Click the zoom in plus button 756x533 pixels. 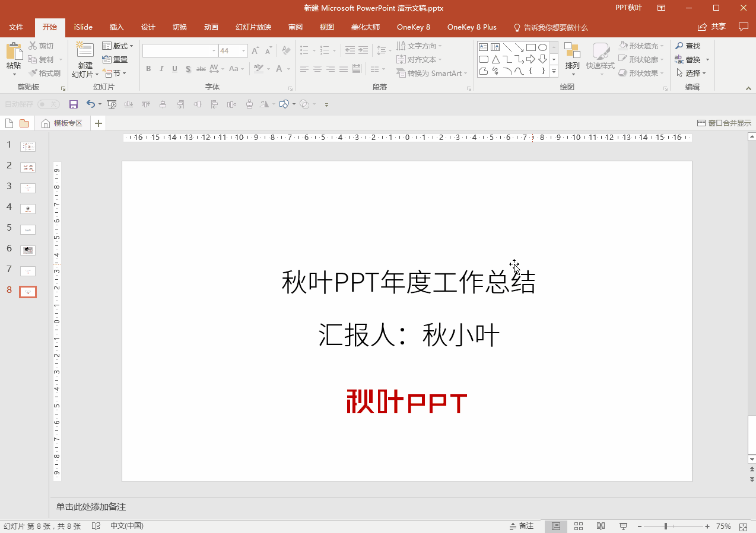(x=707, y=526)
